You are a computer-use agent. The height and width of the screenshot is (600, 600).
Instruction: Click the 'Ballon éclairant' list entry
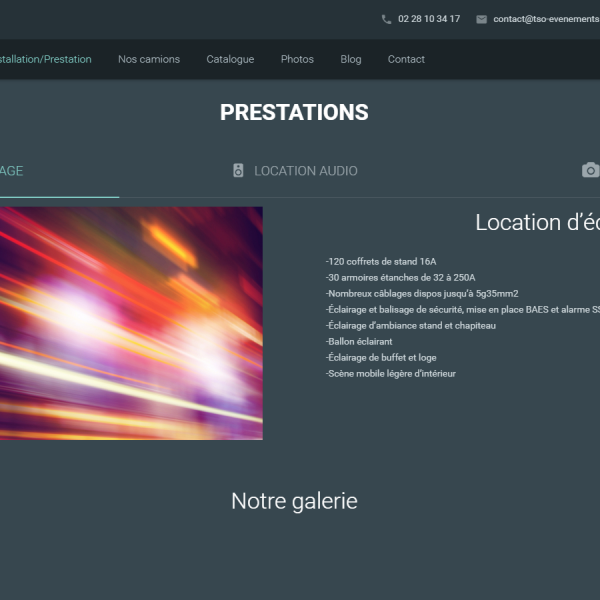pos(359,342)
